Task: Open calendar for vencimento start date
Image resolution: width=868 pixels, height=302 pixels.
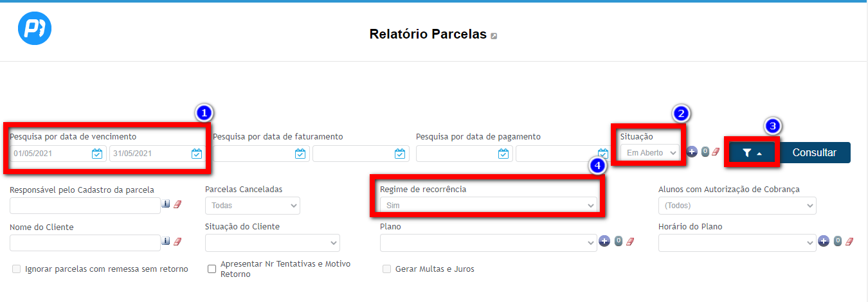Action: (97, 154)
